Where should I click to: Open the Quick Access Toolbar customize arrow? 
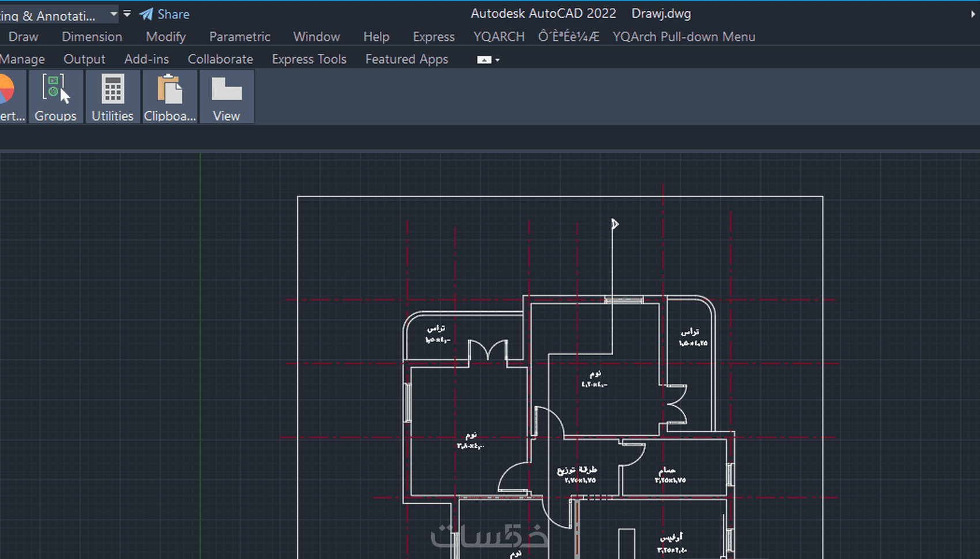[x=127, y=14]
